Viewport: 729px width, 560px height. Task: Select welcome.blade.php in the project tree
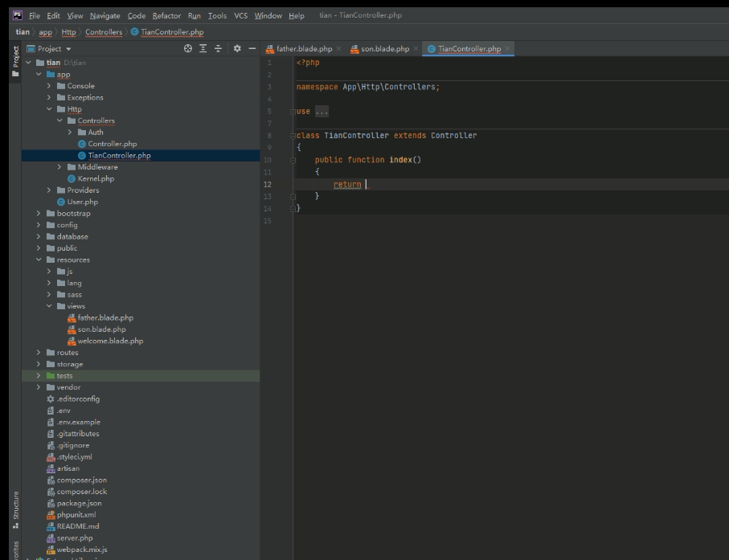(110, 341)
